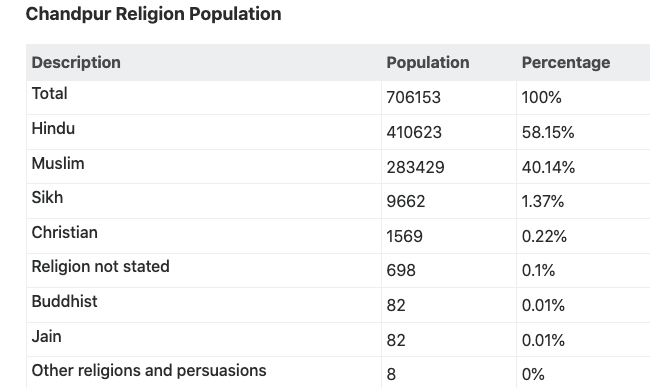Screen dimensions: 650x388
Task: Click the Hindu population value 410623
Action: click(414, 133)
